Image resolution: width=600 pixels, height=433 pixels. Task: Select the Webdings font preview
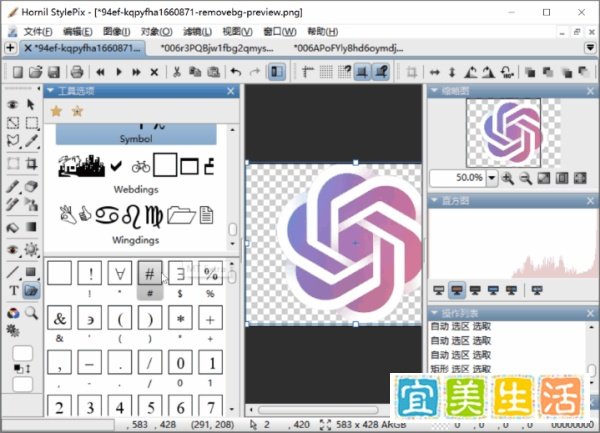[136, 173]
